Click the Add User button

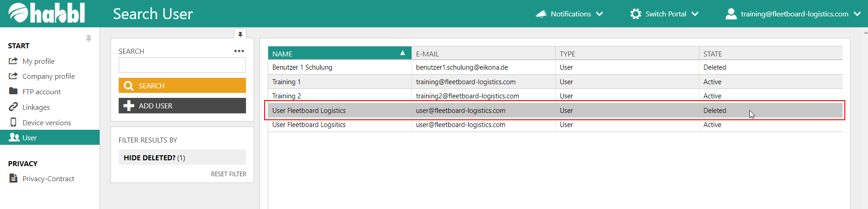point(182,106)
